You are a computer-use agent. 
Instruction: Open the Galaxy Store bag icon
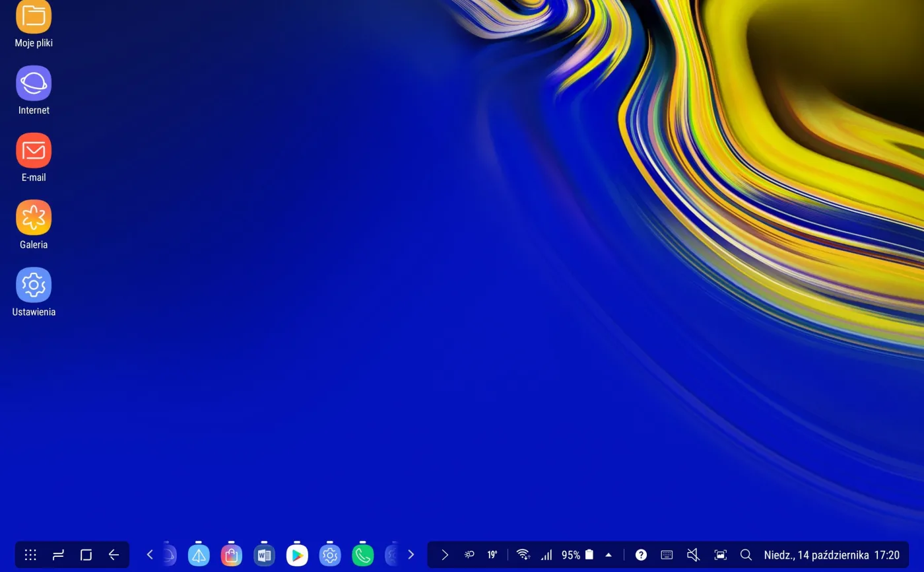tap(231, 555)
